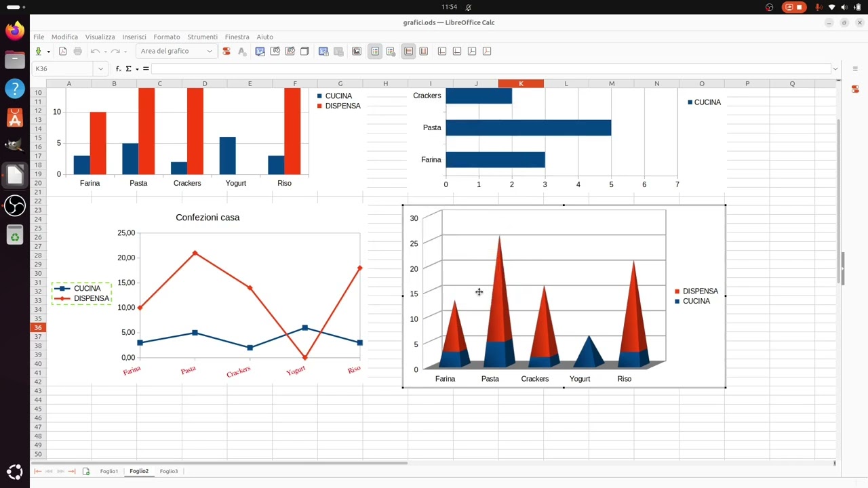This screenshot has height=488, width=868.
Task: Open the Files manager dock icon
Action: (x=15, y=60)
